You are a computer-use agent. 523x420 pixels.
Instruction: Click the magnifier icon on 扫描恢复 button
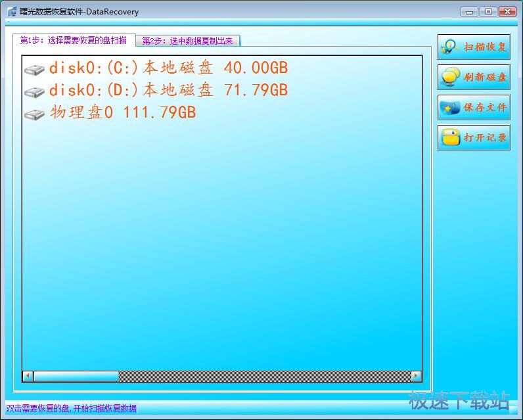click(449, 47)
